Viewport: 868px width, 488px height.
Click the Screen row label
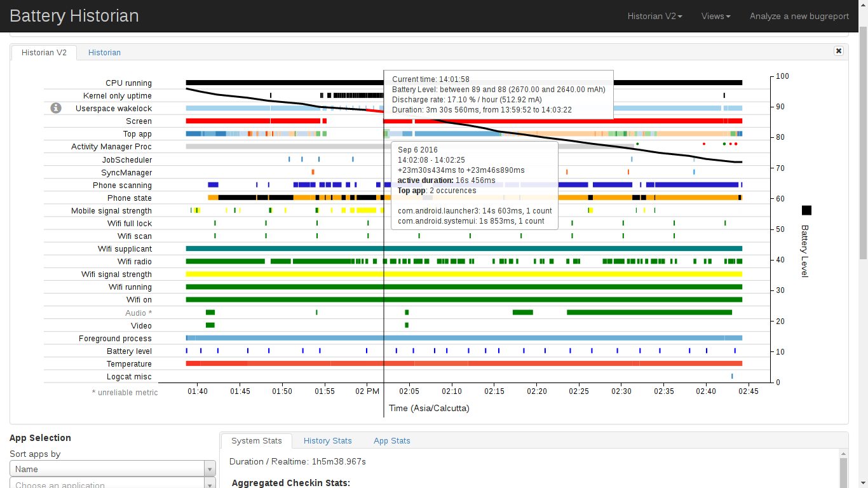(139, 121)
